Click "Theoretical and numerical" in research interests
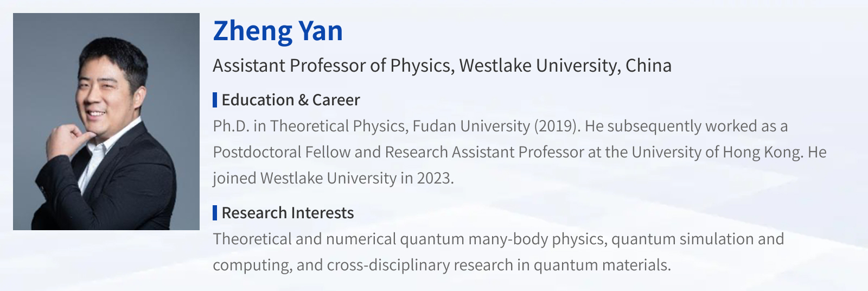The width and height of the screenshot is (868, 291). 304,239
